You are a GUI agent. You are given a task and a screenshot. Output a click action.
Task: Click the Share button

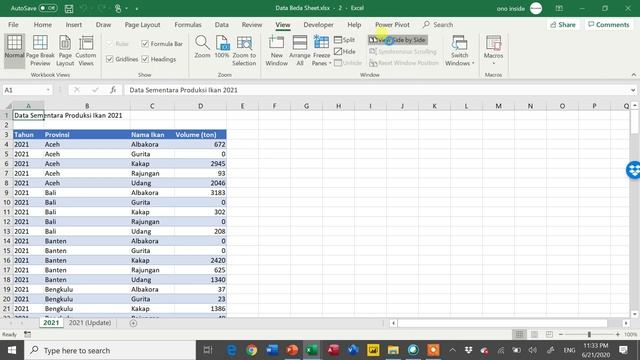pos(563,24)
